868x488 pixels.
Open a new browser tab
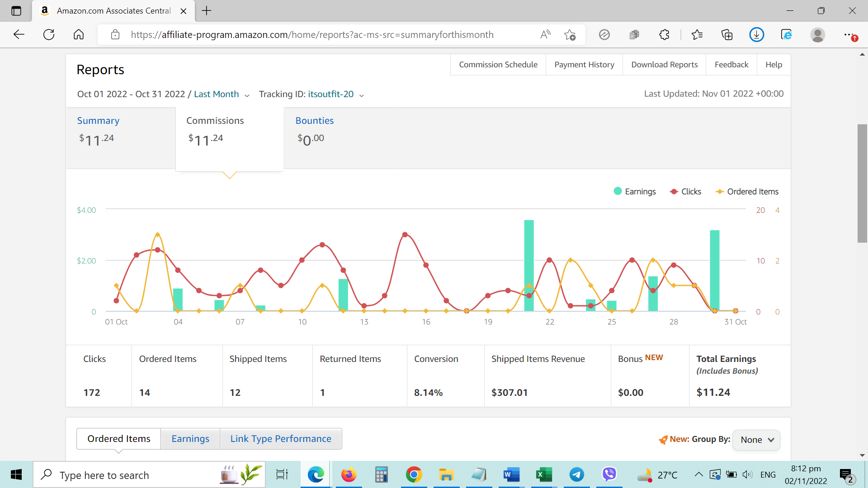coord(207,11)
